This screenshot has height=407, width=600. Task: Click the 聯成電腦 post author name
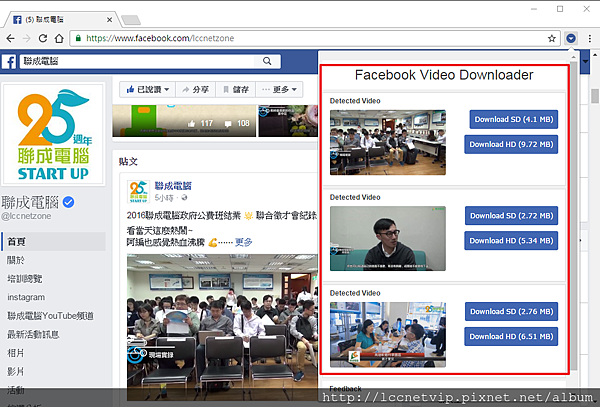tap(173, 186)
